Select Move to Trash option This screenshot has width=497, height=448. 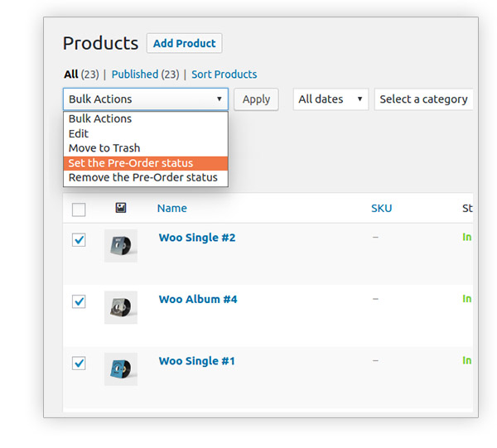click(146, 148)
